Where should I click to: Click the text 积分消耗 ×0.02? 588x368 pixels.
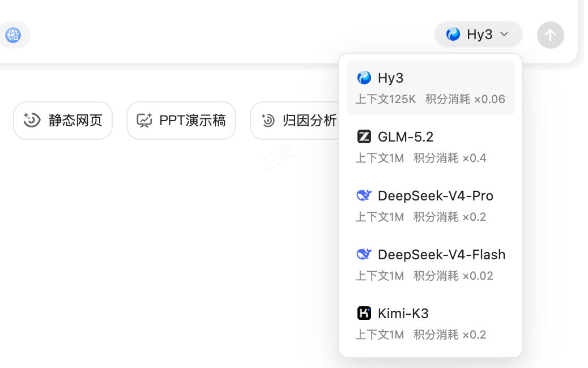pos(453,276)
